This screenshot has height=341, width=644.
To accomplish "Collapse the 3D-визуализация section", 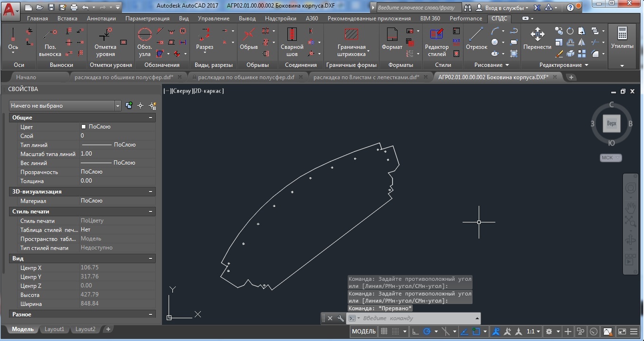I will (x=151, y=192).
